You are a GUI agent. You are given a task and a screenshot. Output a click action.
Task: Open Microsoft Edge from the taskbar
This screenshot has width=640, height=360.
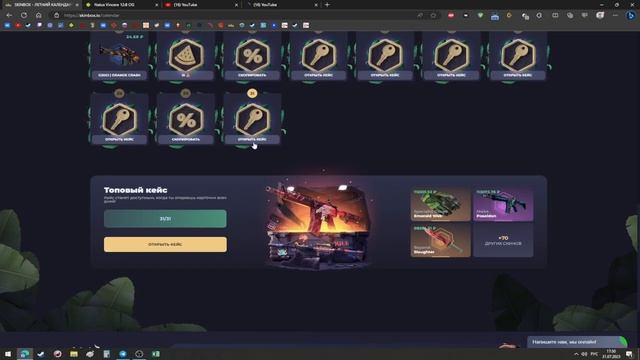click(x=25, y=354)
